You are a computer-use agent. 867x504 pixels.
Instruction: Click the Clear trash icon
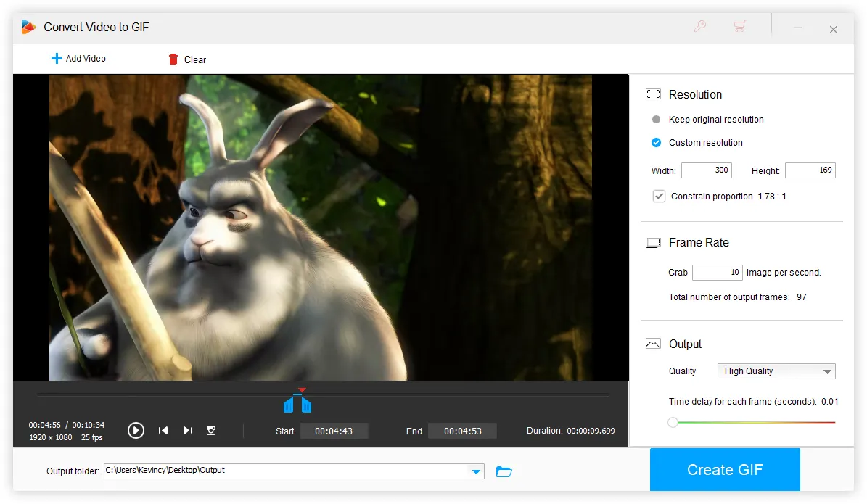click(x=173, y=59)
